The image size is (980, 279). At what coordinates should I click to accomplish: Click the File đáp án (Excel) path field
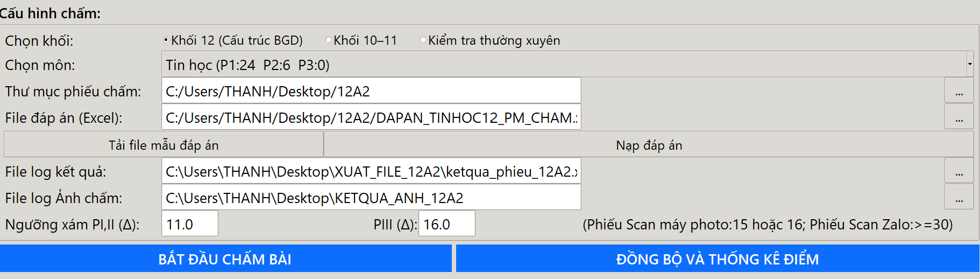point(371,117)
